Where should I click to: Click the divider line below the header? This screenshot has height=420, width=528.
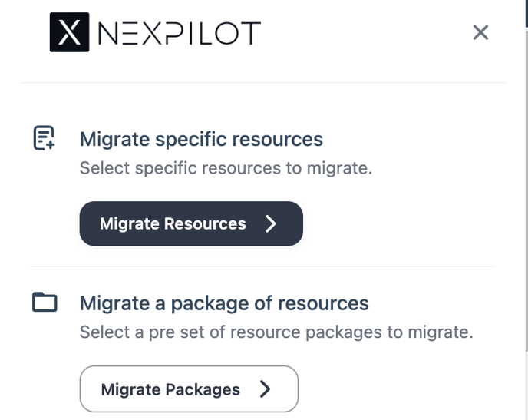pos(262,82)
